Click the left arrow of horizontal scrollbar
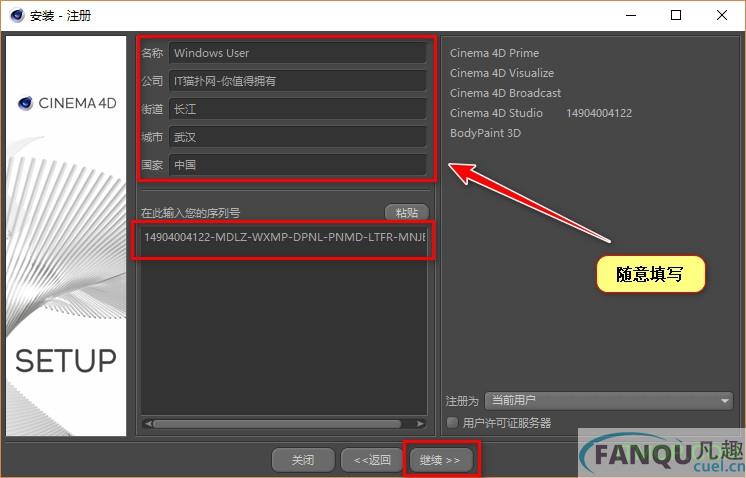 pos(147,424)
